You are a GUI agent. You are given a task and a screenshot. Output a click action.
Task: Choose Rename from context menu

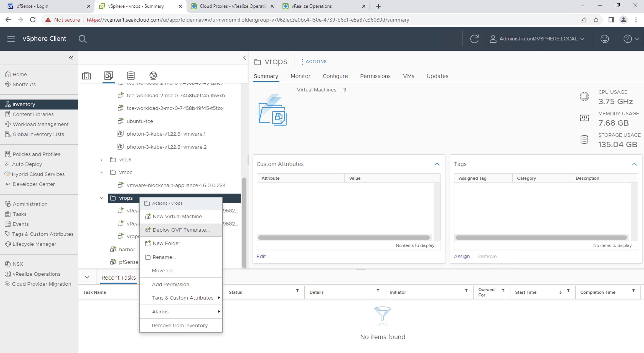181,257
